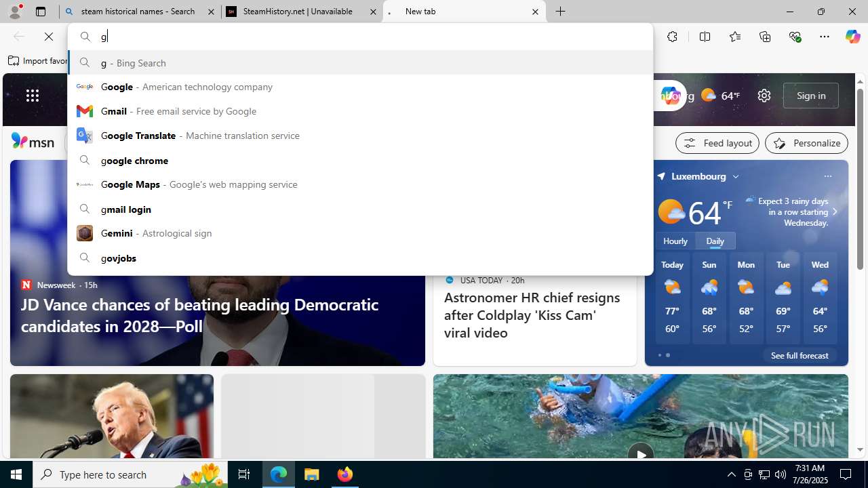This screenshot has height=488, width=868.
Task: Choose the Google suggestion
Action: [x=360, y=87]
